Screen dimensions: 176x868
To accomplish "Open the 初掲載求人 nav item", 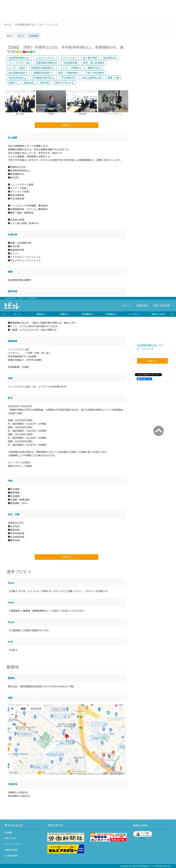I will (88, 314).
